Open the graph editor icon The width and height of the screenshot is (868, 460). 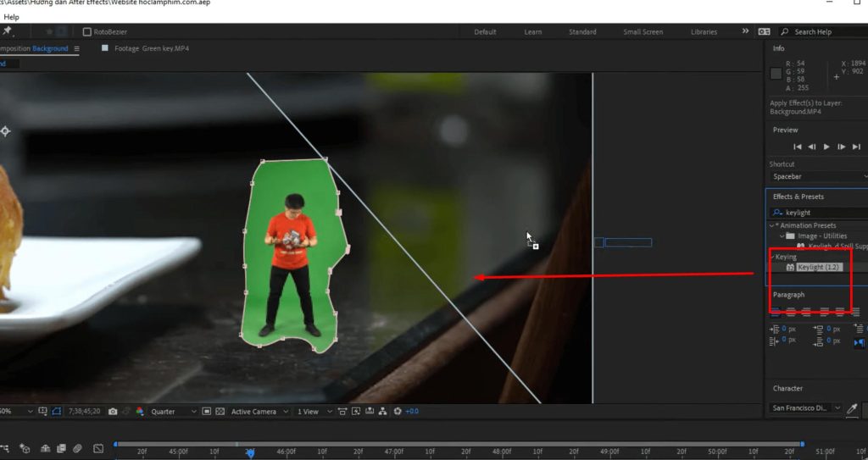coord(98,448)
